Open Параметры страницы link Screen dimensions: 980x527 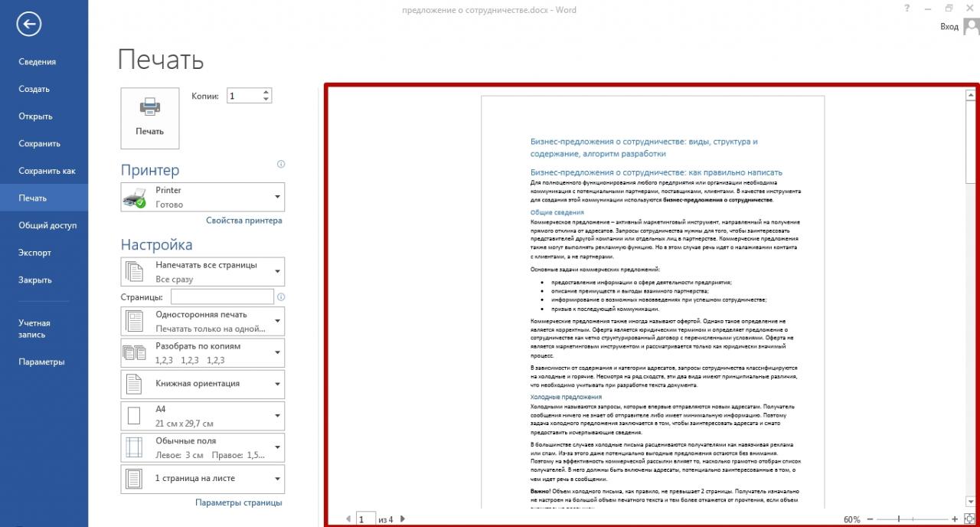(238, 502)
